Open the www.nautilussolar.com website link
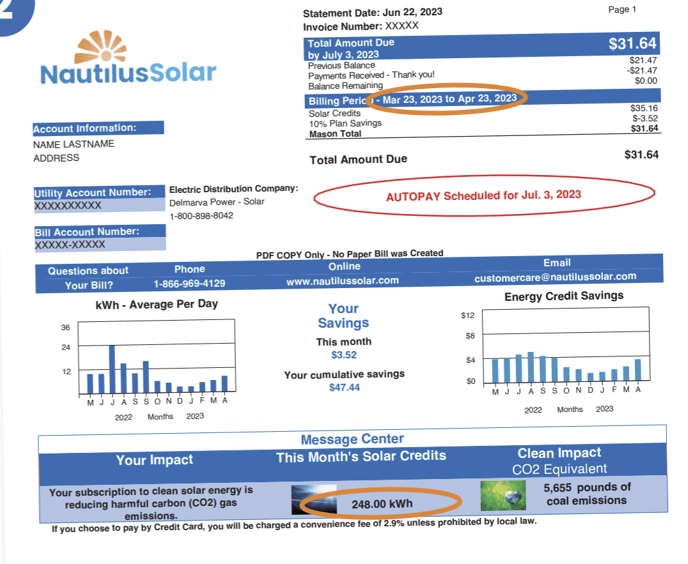The width and height of the screenshot is (688, 564). click(342, 281)
